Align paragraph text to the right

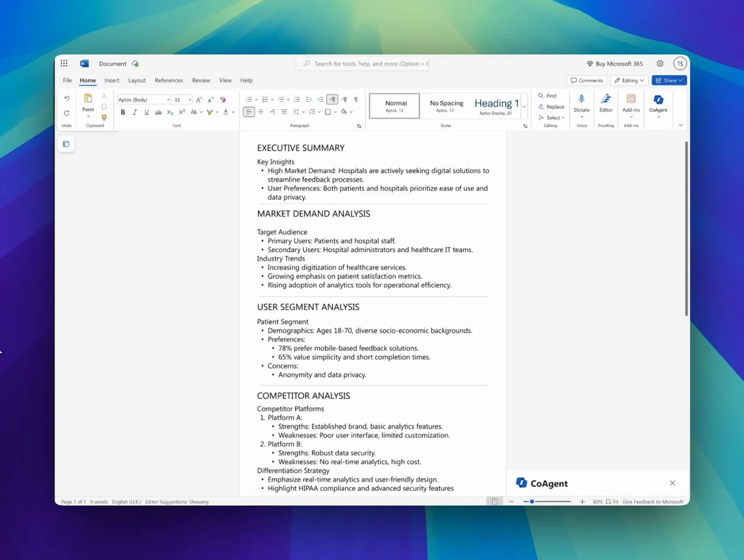[272, 112]
